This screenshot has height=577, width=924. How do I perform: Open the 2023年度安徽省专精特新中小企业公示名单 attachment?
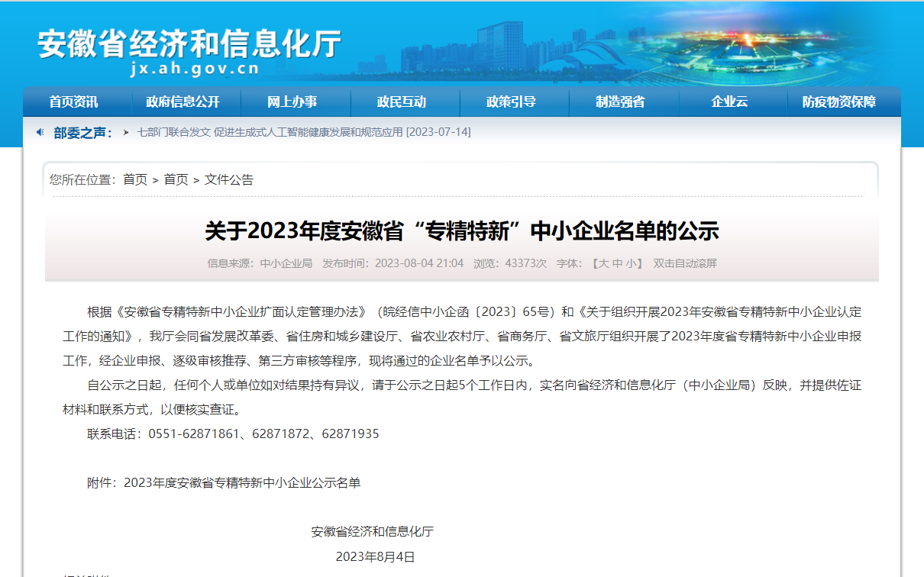(x=242, y=482)
